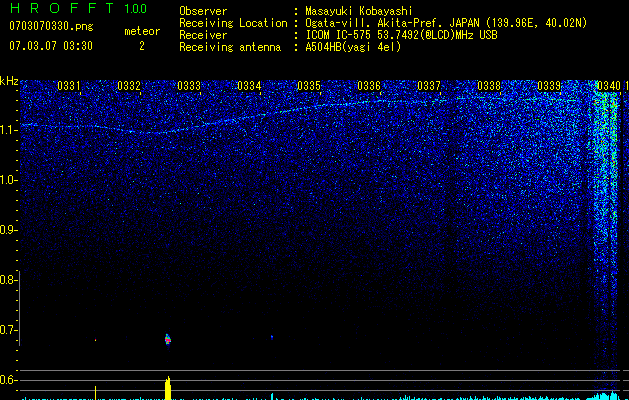Click the tall yellow intensity peak bar
Viewport: 629px width, 400px height.
point(168,388)
